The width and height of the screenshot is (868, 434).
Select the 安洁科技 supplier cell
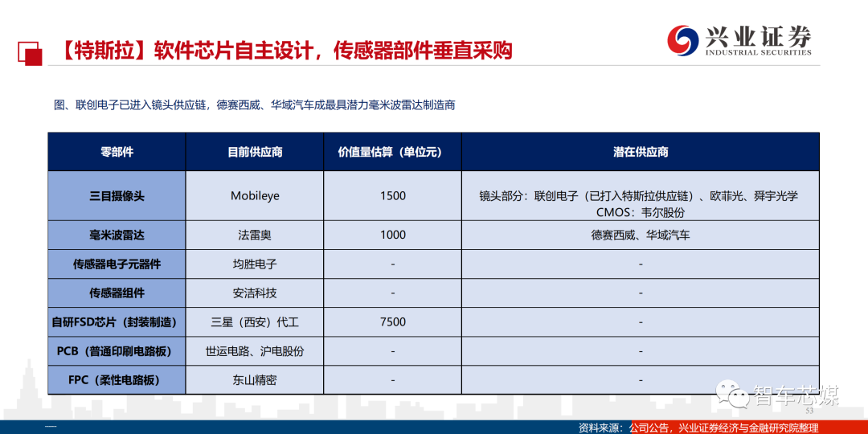click(x=255, y=293)
